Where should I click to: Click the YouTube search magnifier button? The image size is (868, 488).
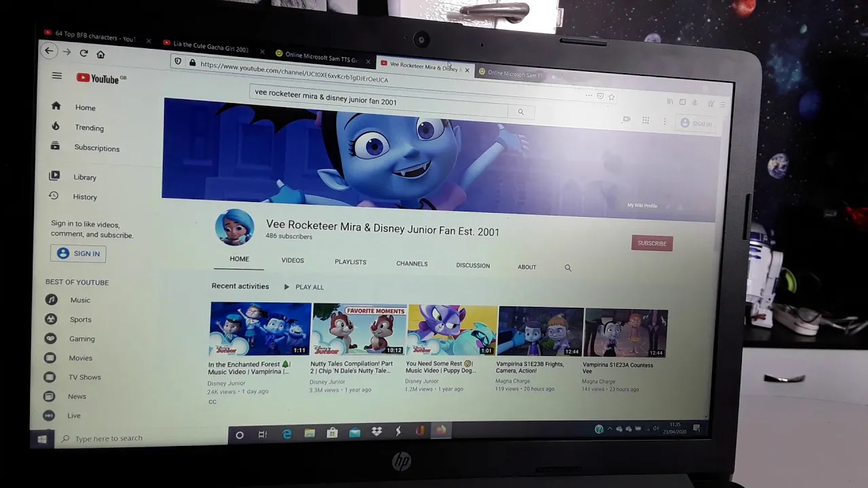click(520, 112)
